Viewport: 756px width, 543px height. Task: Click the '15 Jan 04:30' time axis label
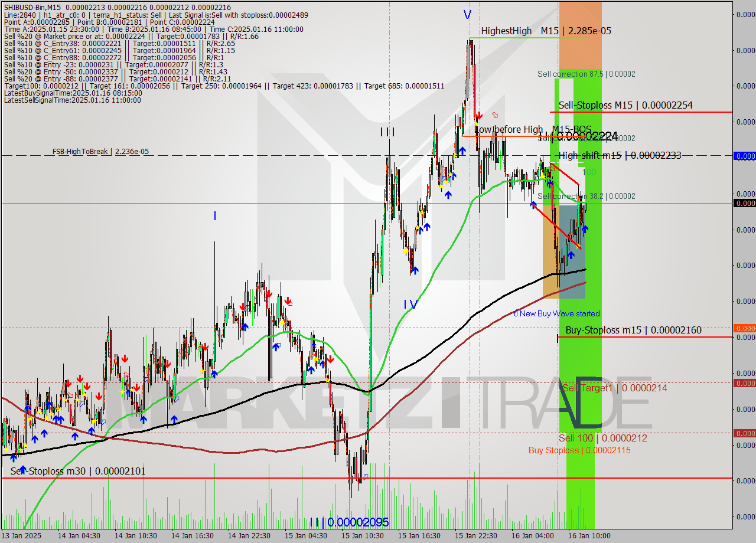pos(306,536)
